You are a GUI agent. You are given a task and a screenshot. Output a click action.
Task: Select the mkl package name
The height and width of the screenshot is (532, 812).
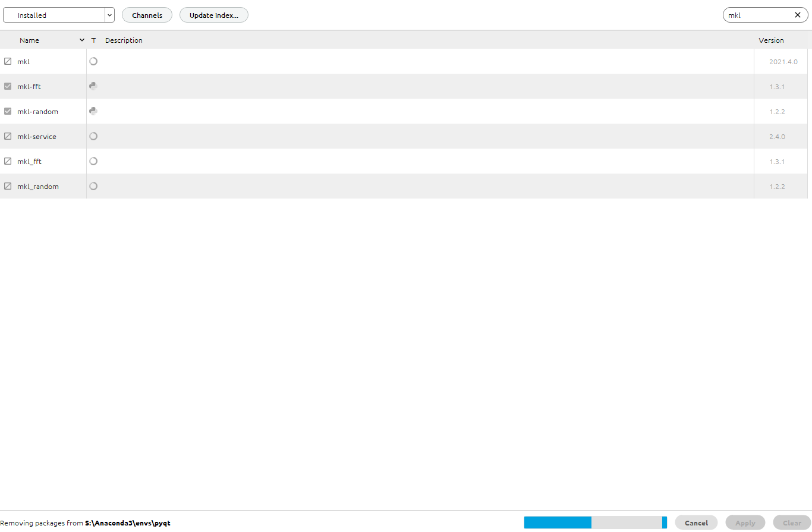point(23,61)
